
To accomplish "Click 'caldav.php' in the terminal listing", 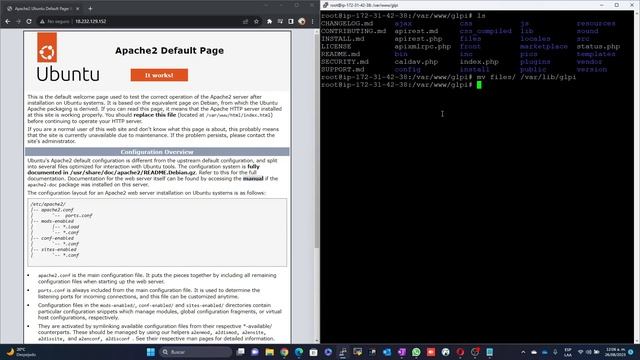I will click(x=416, y=62).
